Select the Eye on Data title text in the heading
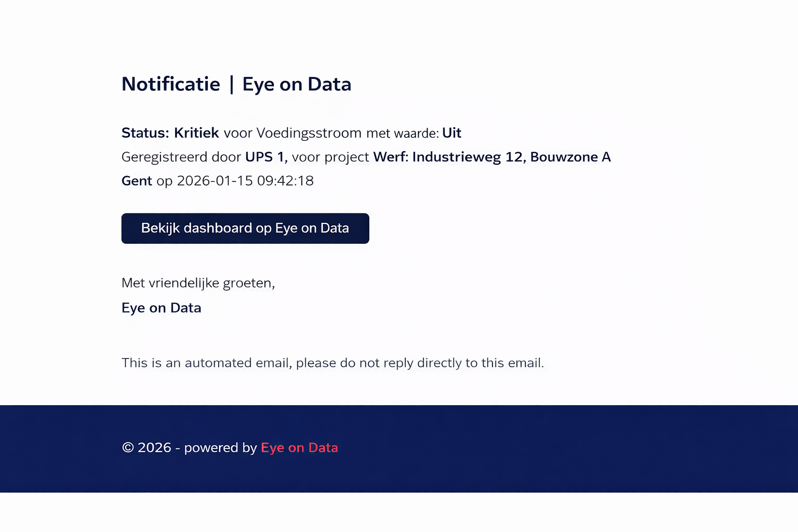 (297, 85)
